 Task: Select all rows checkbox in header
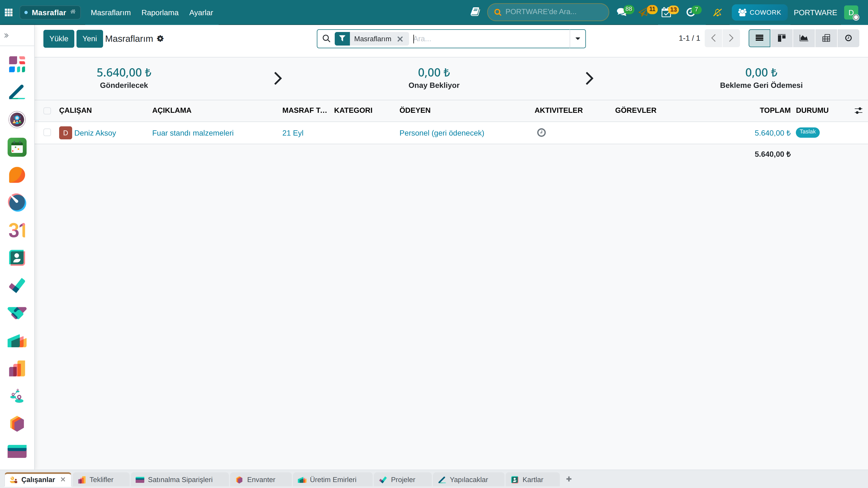[47, 111]
